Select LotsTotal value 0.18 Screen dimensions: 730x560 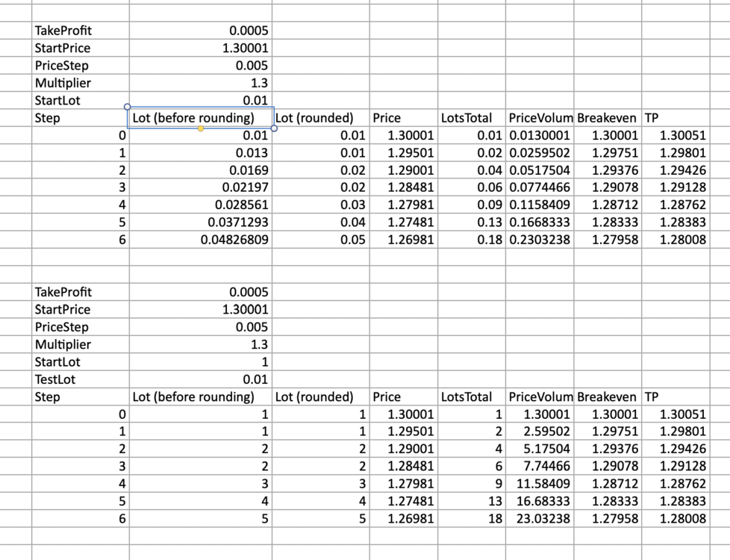click(x=472, y=240)
